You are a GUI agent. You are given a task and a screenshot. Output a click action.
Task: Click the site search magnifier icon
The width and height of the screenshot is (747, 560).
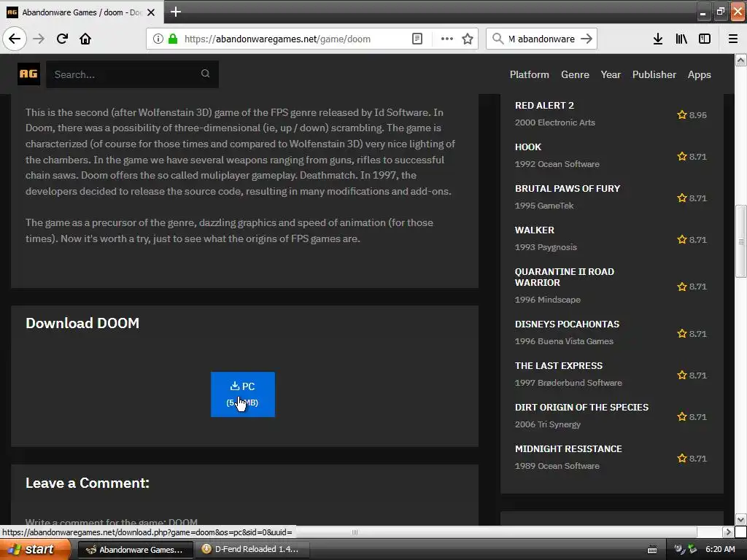point(205,74)
